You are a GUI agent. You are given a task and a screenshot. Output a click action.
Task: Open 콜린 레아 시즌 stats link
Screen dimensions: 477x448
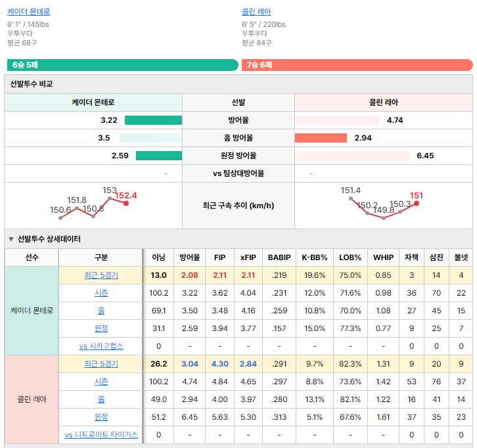click(x=101, y=382)
